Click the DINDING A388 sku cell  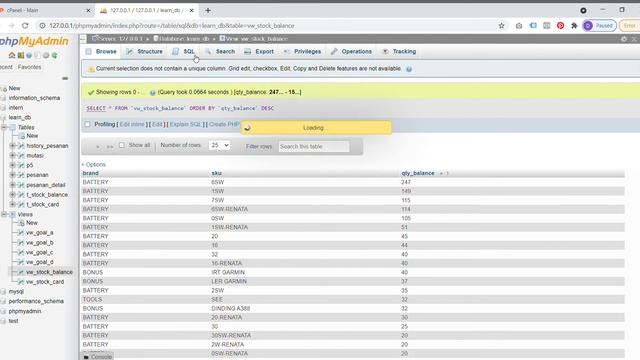pyautogui.click(x=231, y=309)
